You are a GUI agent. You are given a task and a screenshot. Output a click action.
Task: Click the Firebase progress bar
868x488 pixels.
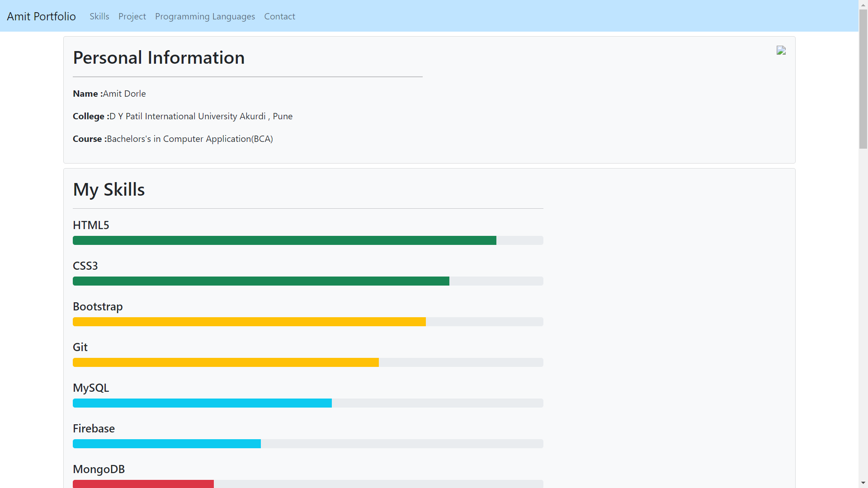click(x=166, y=444)
